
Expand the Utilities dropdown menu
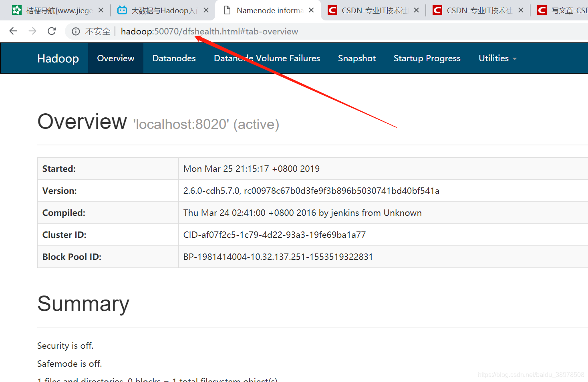pyautogui.click(x=498, y=58)
